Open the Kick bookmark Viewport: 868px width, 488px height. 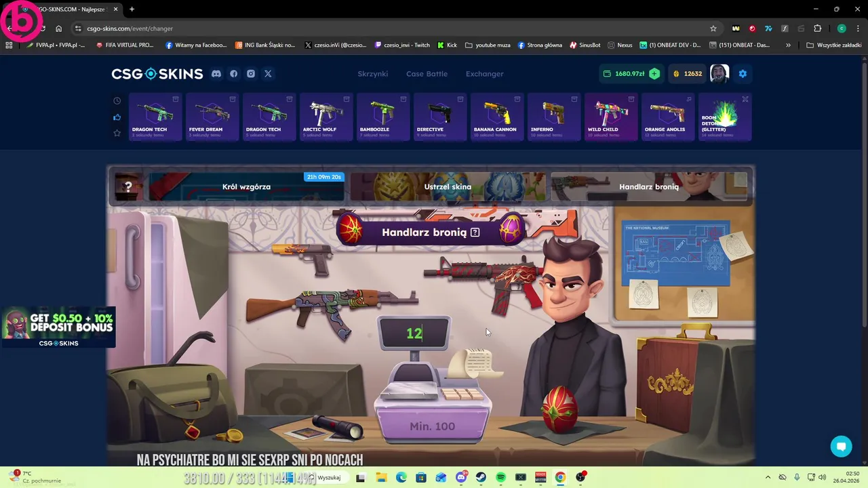pos(447,45)
